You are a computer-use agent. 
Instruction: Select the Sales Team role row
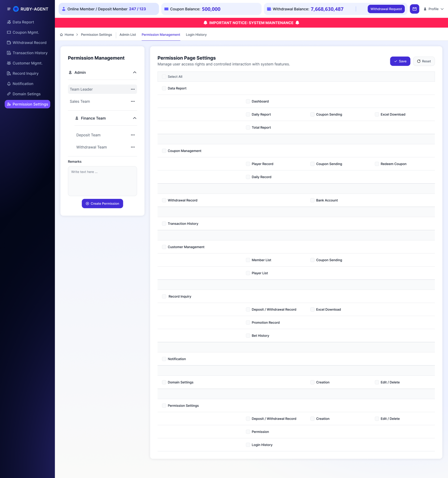click(x=103, y=101)
